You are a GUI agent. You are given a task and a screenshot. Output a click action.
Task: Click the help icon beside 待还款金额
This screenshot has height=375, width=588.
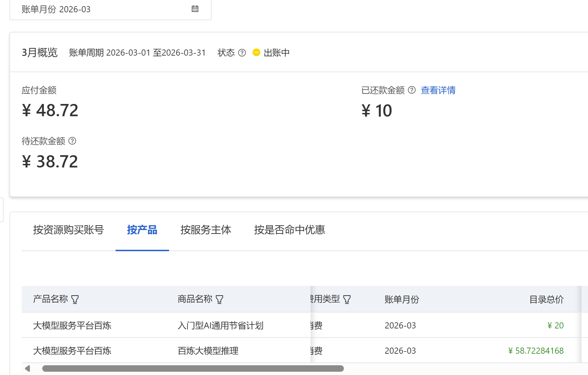coord(72,141)
